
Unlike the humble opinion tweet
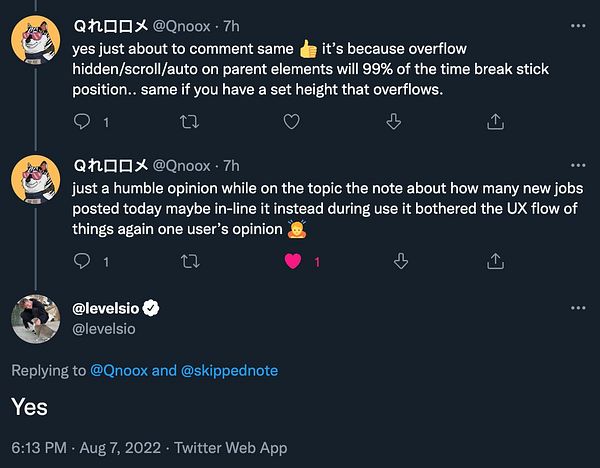click(x=294, y=262)
